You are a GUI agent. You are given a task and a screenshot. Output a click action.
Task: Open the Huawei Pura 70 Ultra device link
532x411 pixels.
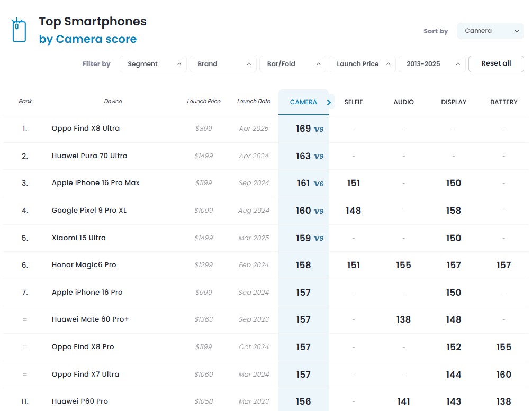(89, 156)
